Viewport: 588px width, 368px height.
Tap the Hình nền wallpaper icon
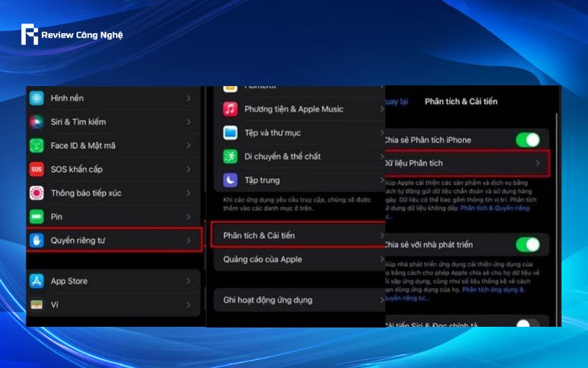click(x=36, y=98)
